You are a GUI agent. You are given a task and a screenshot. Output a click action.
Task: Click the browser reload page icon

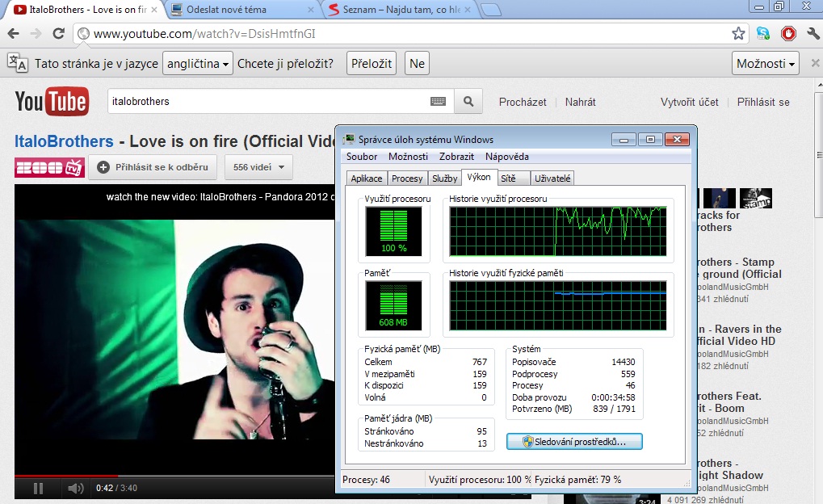click(58, 34)
